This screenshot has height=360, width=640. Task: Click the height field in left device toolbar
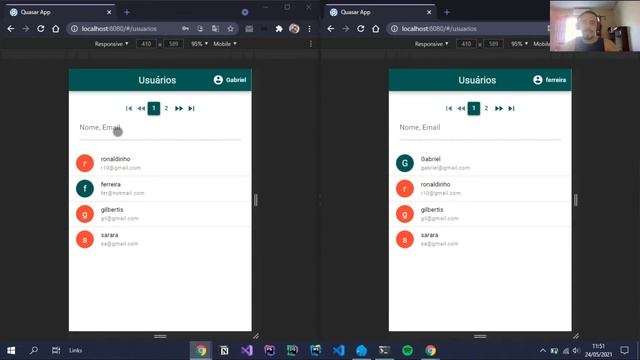pos(173,44)
